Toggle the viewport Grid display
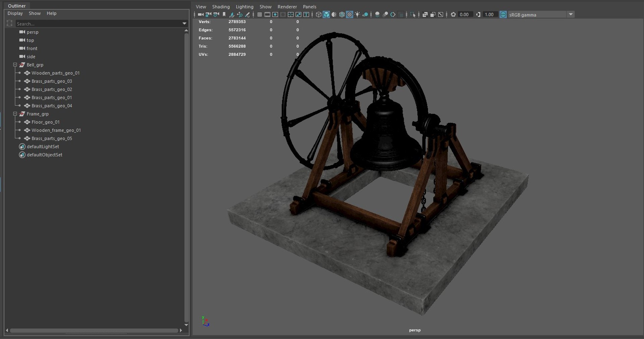The image size is (644, 339). click(x=259, y=14)
